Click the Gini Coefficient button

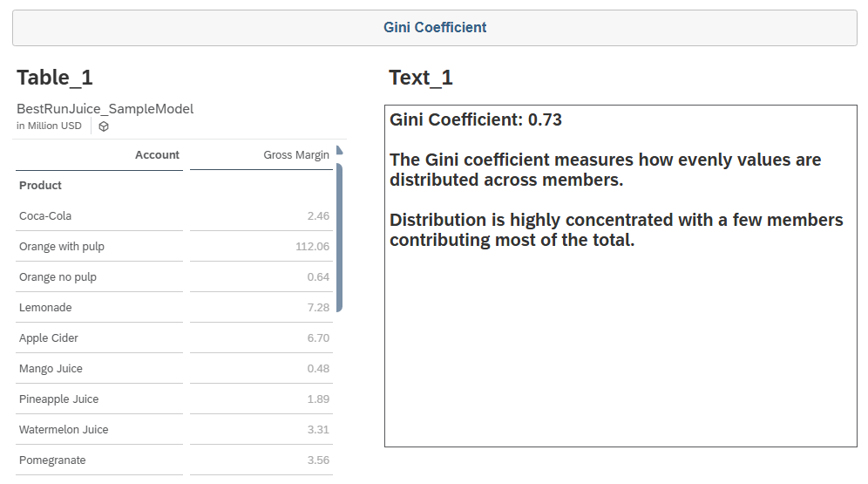tap(434, 28)
